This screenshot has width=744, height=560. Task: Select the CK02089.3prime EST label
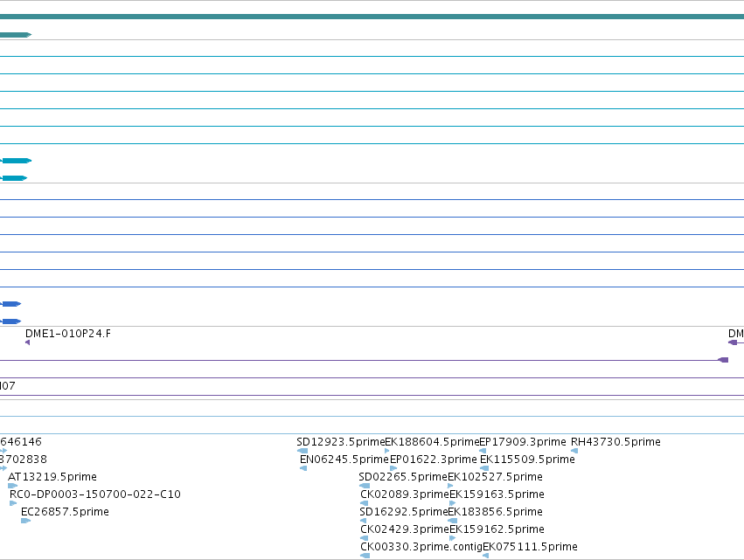tap(405, 494)
